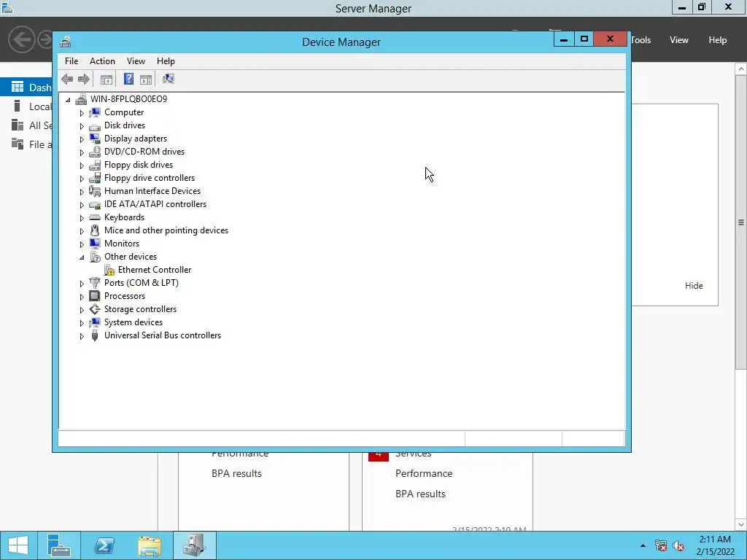Click the Mice and other pointing devices icon
This screenshot has width=747, height=560.
(x=95, y=230)
